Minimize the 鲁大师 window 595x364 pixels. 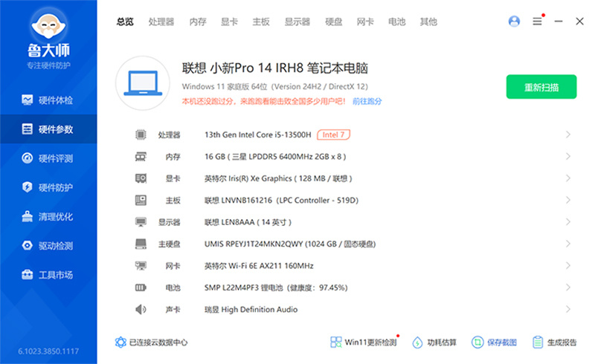(x=559, y=22)
